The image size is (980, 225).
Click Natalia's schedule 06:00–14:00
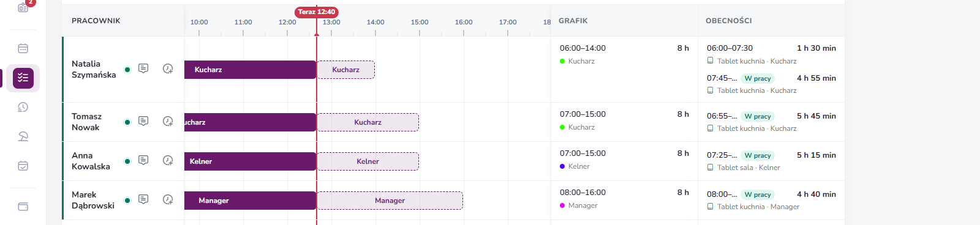(x=582, y=48)
